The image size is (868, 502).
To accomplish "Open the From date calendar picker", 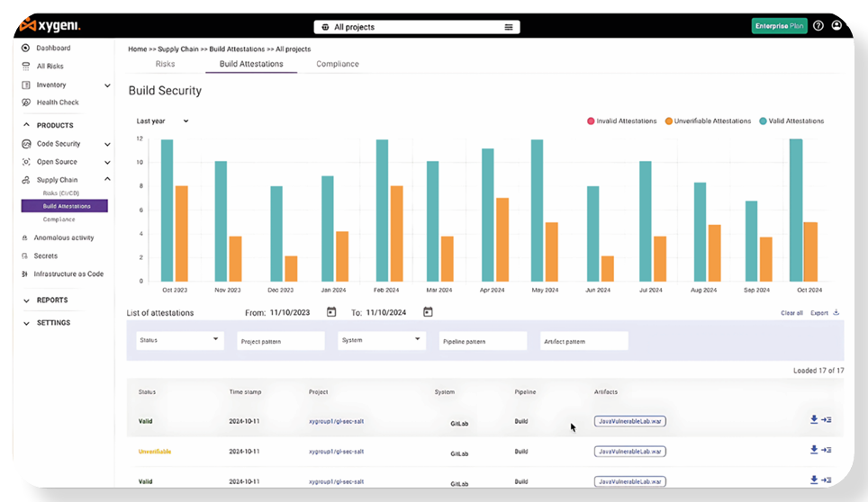I will click(331, 312).
